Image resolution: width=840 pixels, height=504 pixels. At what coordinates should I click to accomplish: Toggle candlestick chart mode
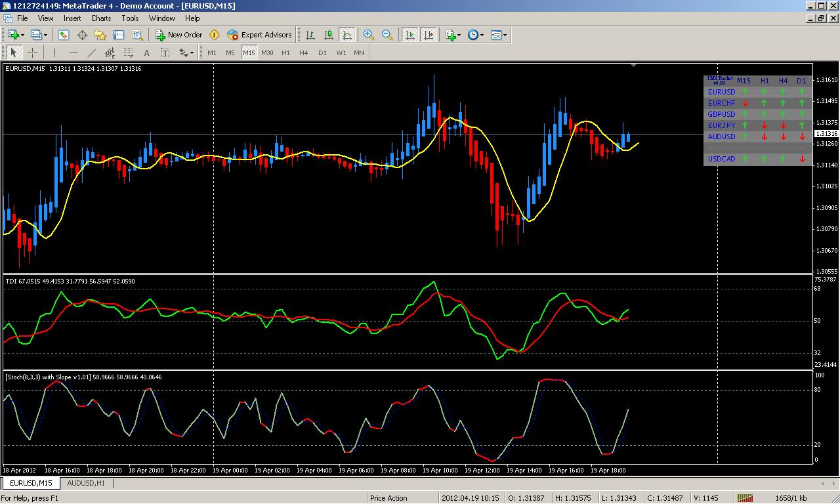(329, 35)
